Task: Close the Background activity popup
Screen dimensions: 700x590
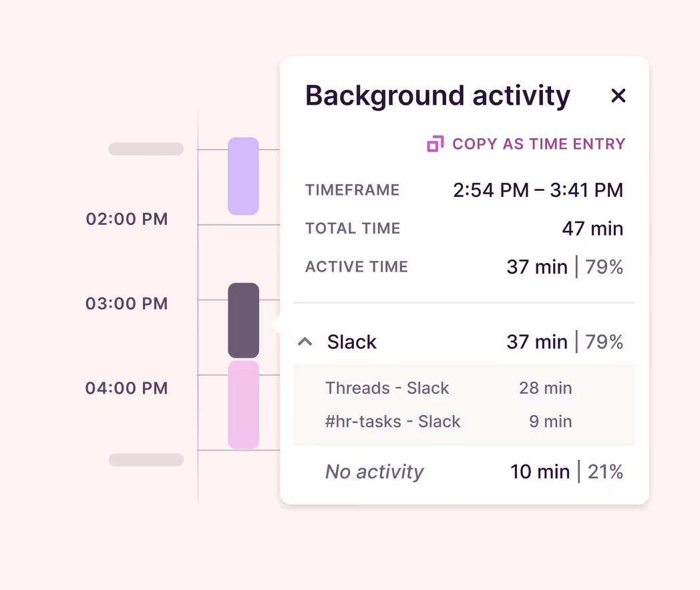Action: click(x=618, y=95)
